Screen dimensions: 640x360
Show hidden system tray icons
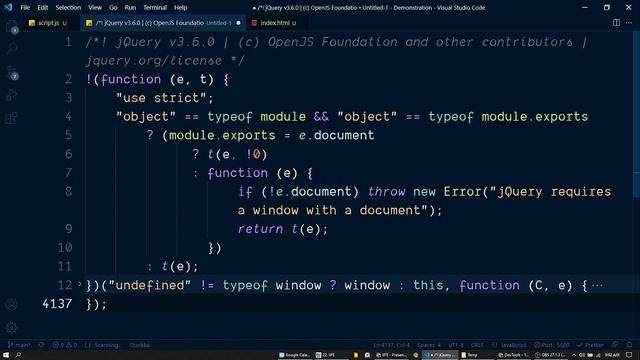573,355
